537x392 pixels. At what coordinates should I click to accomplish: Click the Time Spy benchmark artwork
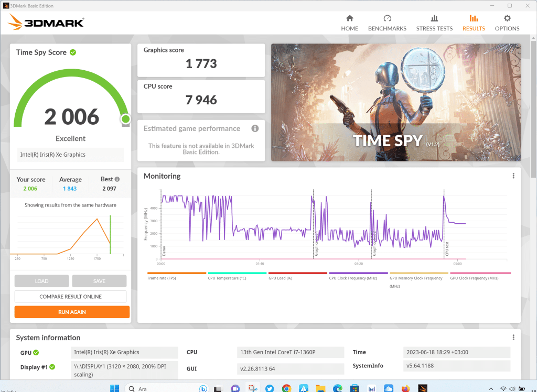click(396, 102)
